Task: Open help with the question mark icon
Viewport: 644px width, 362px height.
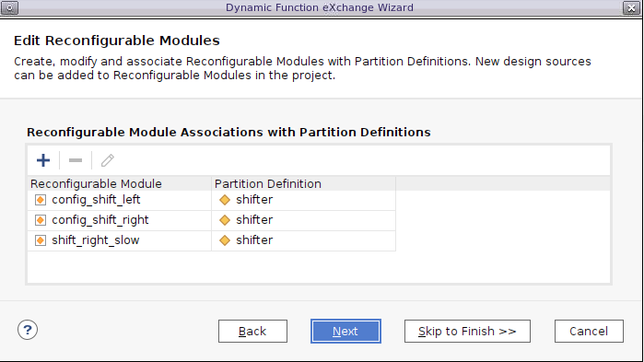Action: (x=28, y=330)
